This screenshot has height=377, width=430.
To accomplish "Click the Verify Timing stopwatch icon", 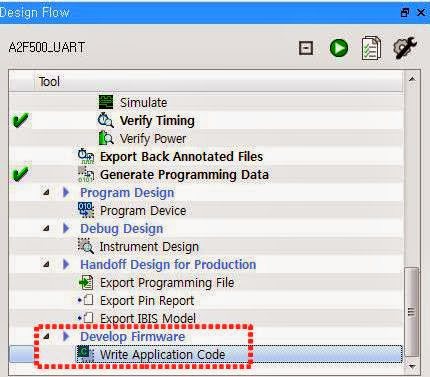I will [106, 120].
